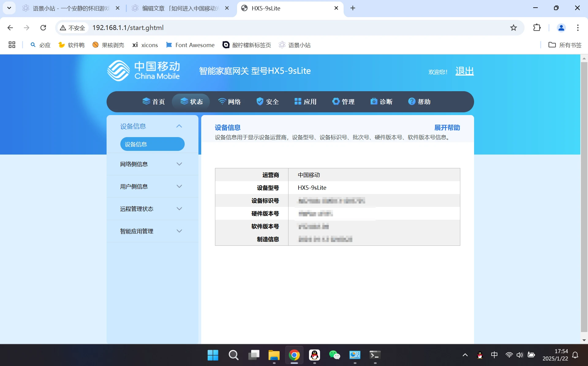Click the China Mobile logo
The width and height of the screenshot is (588, 366).
(143, 70)
